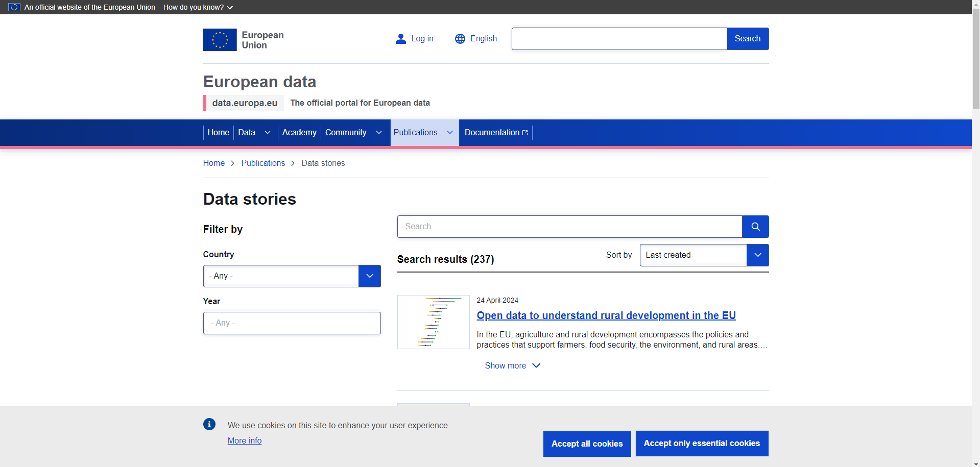Viewport: 980px width, 467px height.
Task: Expand the Community menu chevron
Action: tap(379, 133)
